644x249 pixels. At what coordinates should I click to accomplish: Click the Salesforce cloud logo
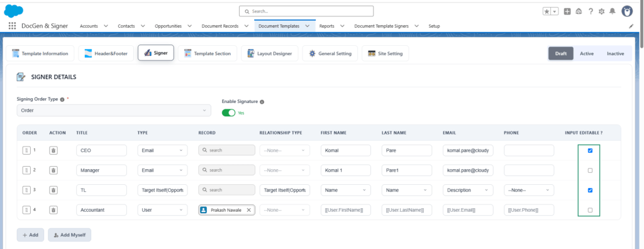(x=14, y=11)
